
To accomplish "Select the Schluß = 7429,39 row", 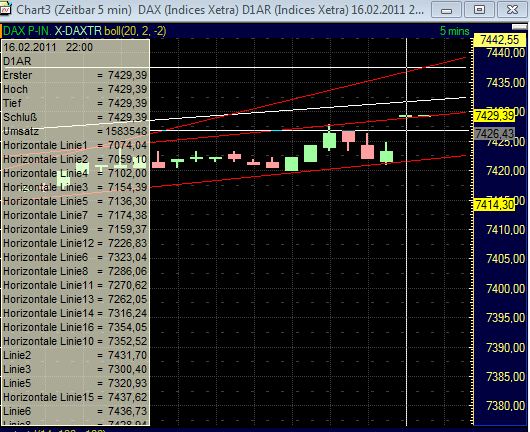I will (x=75, y=117).
